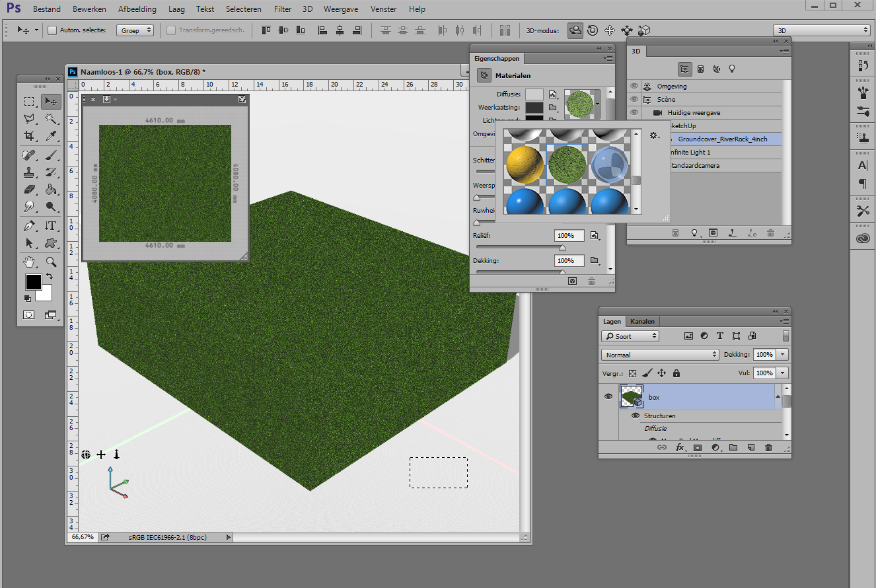Collapse the box layer effects arrow
The image size is (876, 588).
[x=777, y=397]
